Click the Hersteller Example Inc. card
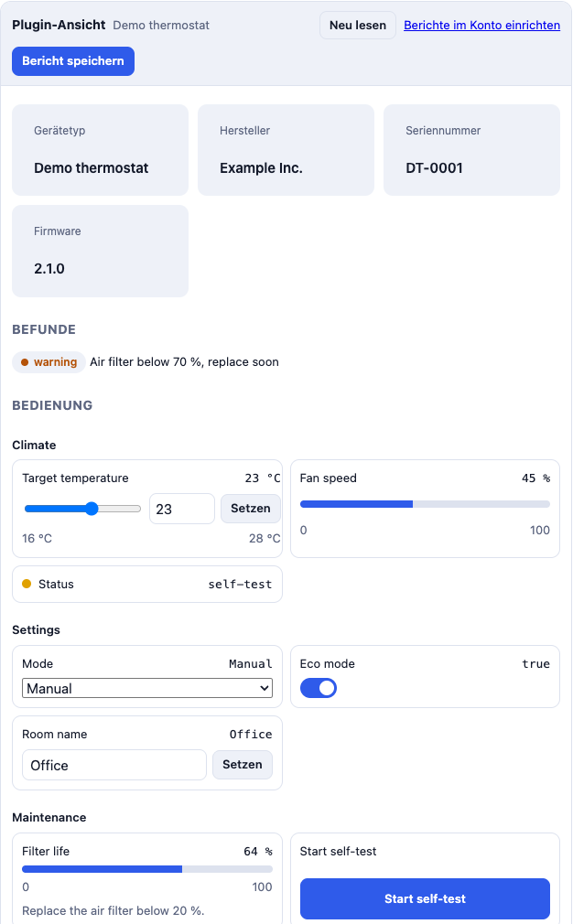Viewport: 573px width, 924px height. point(286,150)
